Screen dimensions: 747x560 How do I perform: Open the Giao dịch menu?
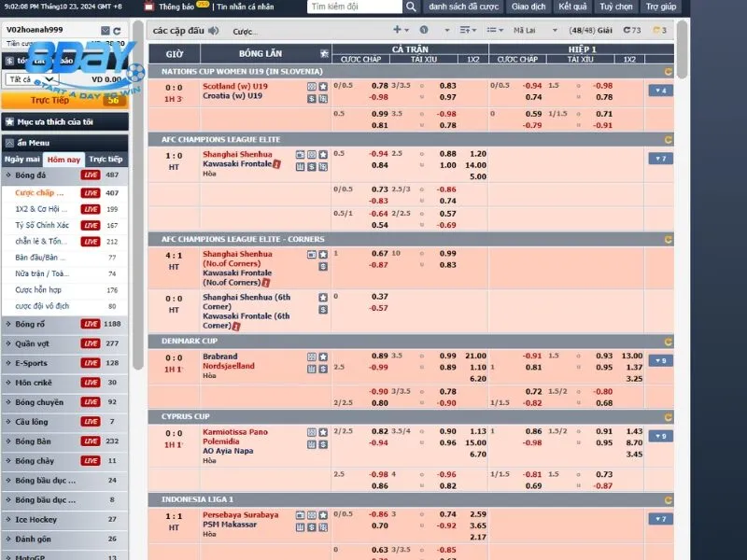click(529, 7)
